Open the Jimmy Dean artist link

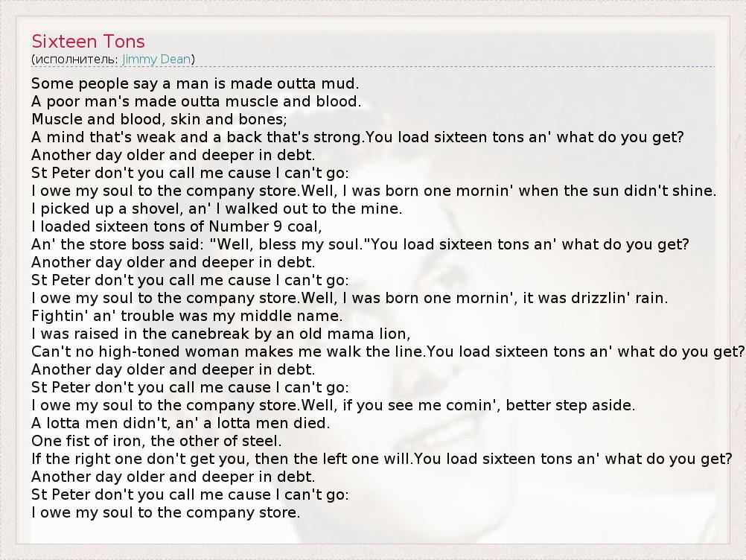(x=156, y=59)
